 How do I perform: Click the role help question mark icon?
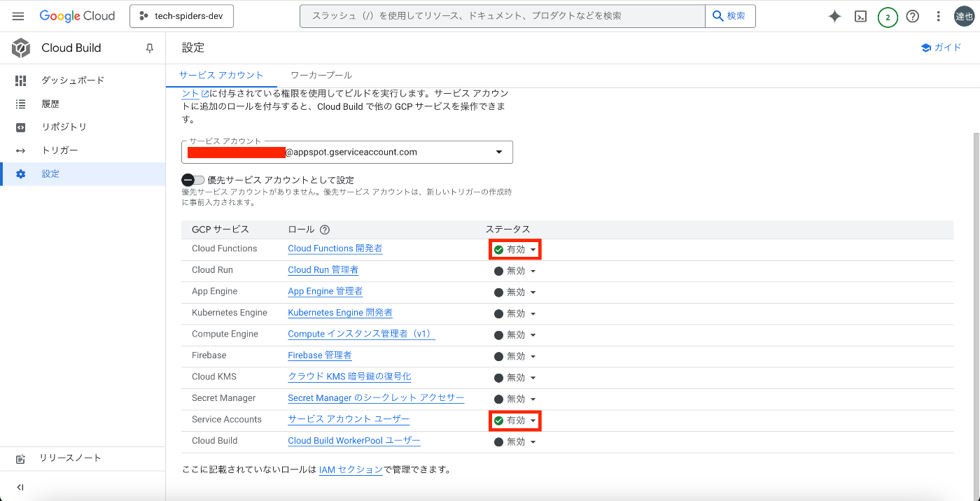[x=324, y=230]
